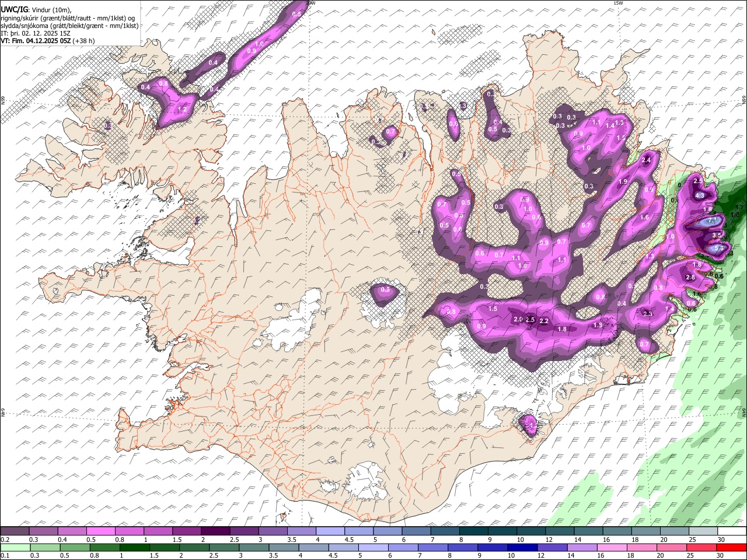Click the '15W' longitude label
This screenshot has width=747, height=560.
point(618,3)
